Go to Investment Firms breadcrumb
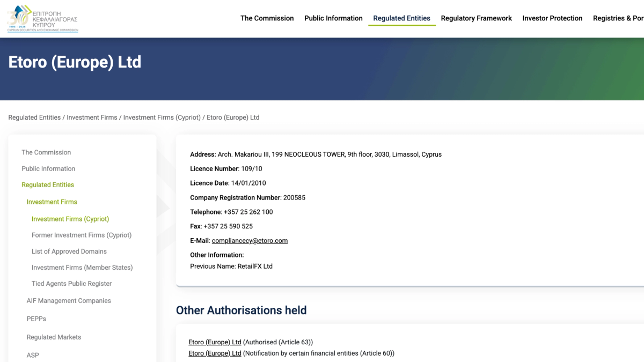Viewport: 644px width, 362px height. point(92,117)
